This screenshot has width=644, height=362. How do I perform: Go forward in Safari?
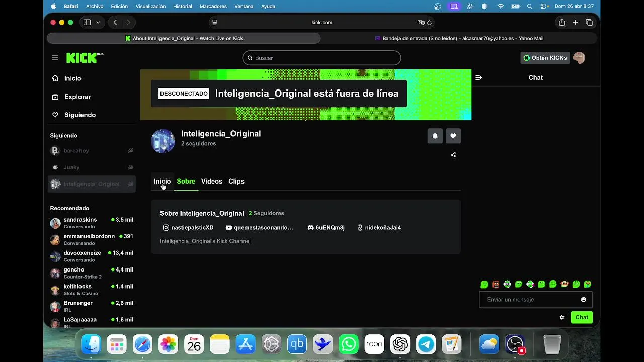tap(128, 23)
